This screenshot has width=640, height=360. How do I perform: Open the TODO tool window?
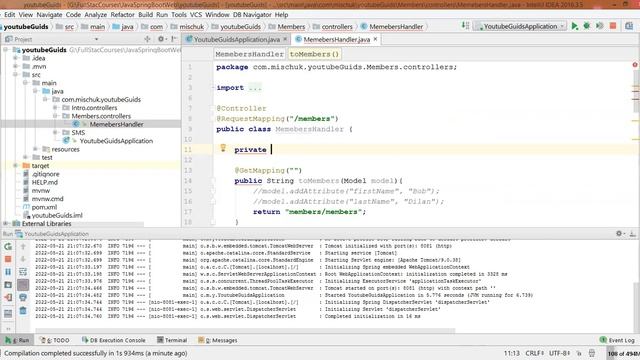point(55,340)
